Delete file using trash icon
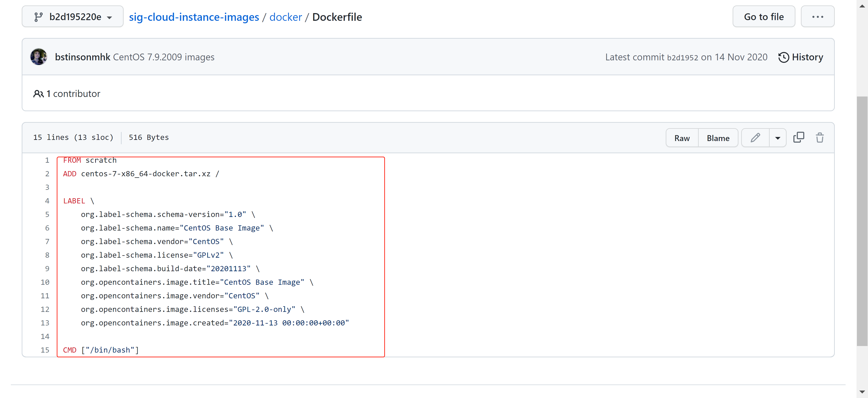Screen dimensions: 868x398 click(x=819, y=138)
